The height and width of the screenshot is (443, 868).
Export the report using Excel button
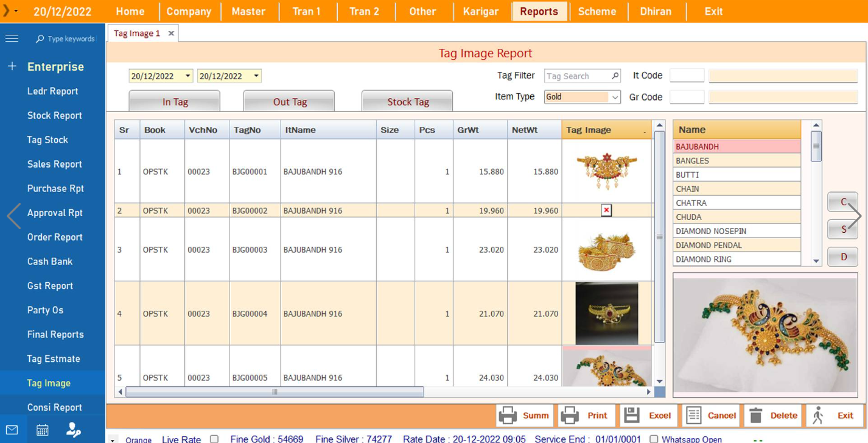pos(648,416)
